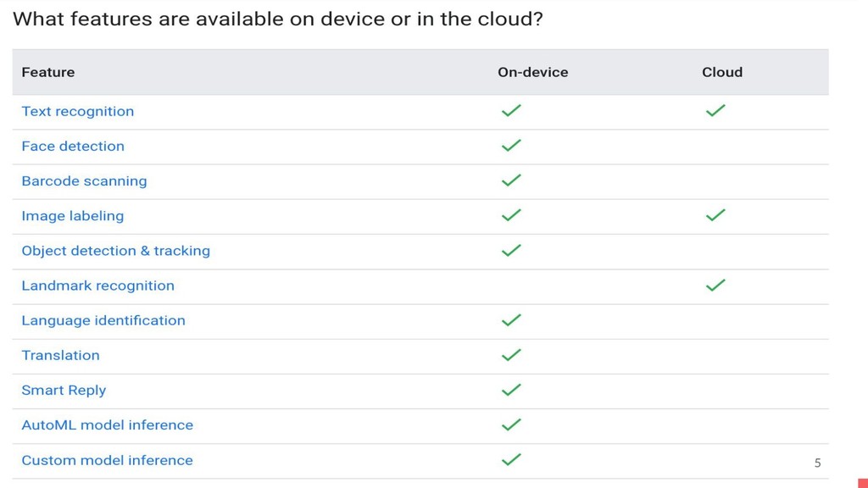Click Landmark recognition Cloud checkmark
Image resolution: width=868 pixels, height=488 pixels.
point(715,285)
